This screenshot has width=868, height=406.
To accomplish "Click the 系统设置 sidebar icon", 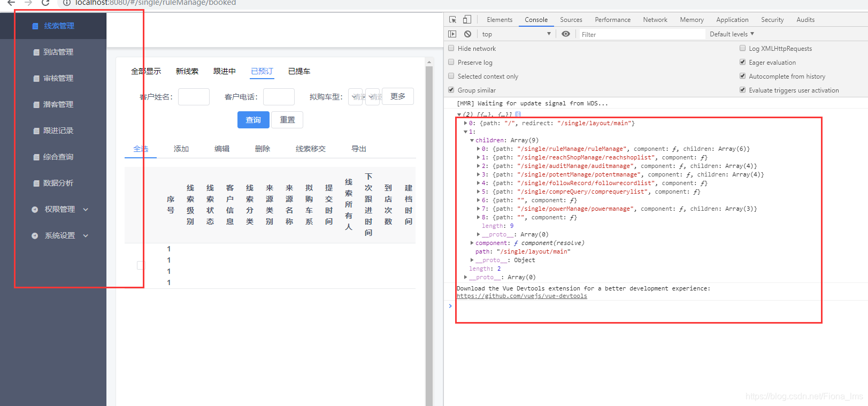I will click(x=35, y=236).
